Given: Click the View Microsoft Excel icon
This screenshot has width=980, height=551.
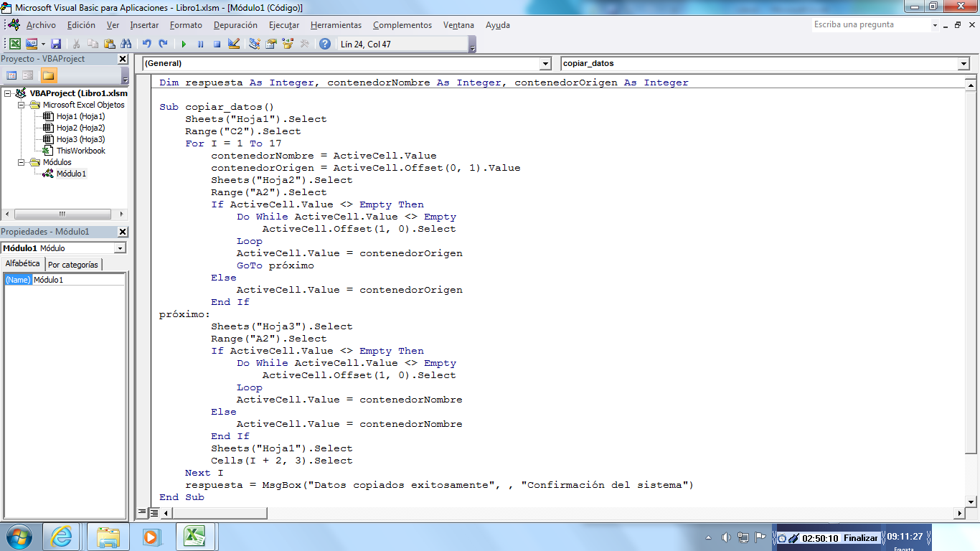Looking at the screenshot, I should pyautogui.click(x=14, y=43).
